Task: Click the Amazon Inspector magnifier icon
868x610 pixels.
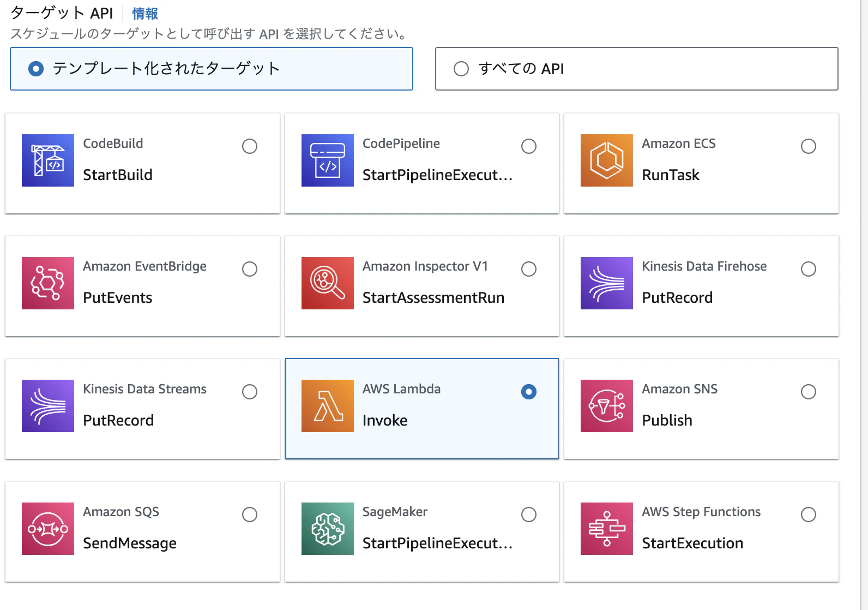Action: point(328,283)
